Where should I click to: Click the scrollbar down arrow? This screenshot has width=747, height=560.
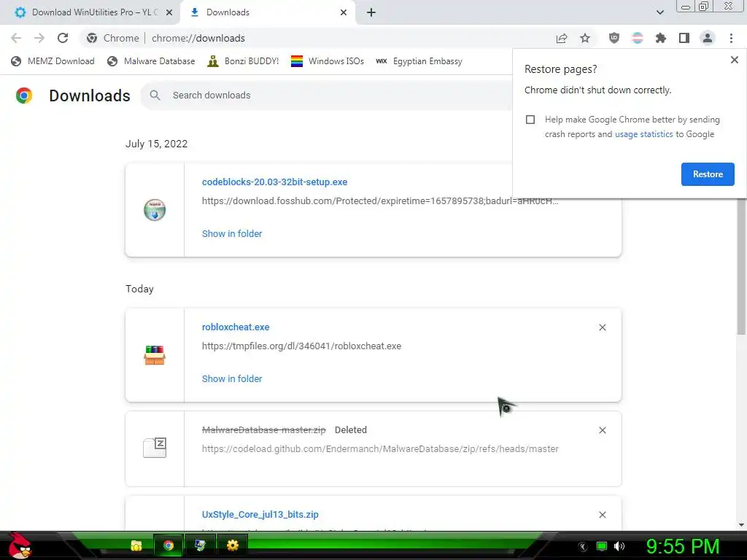pyautogui.click(x=741, y=525)
